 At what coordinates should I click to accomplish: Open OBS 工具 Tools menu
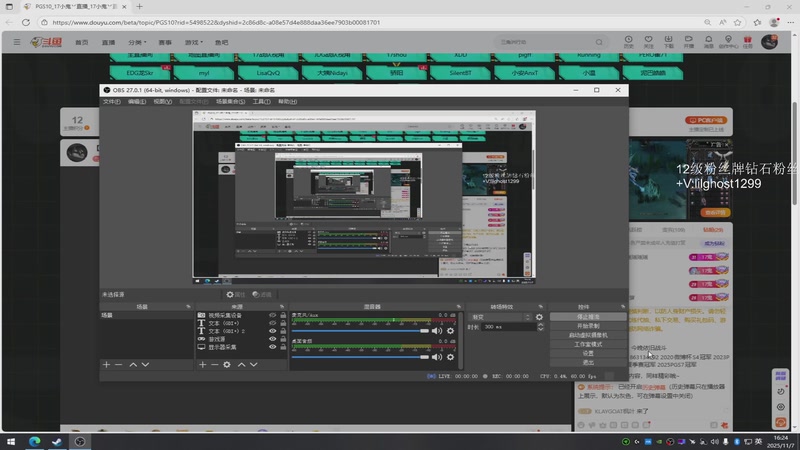tap(261, 102)
